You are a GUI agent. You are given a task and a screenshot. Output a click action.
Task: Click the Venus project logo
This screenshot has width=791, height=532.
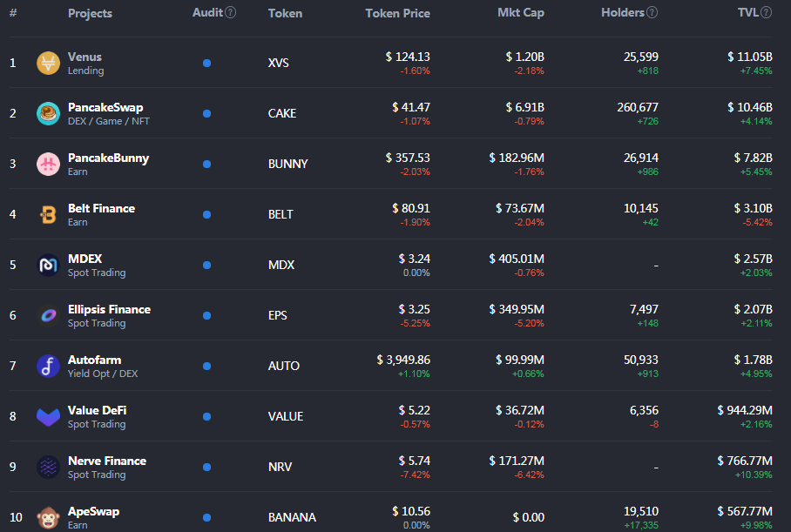tap(49, 63)
